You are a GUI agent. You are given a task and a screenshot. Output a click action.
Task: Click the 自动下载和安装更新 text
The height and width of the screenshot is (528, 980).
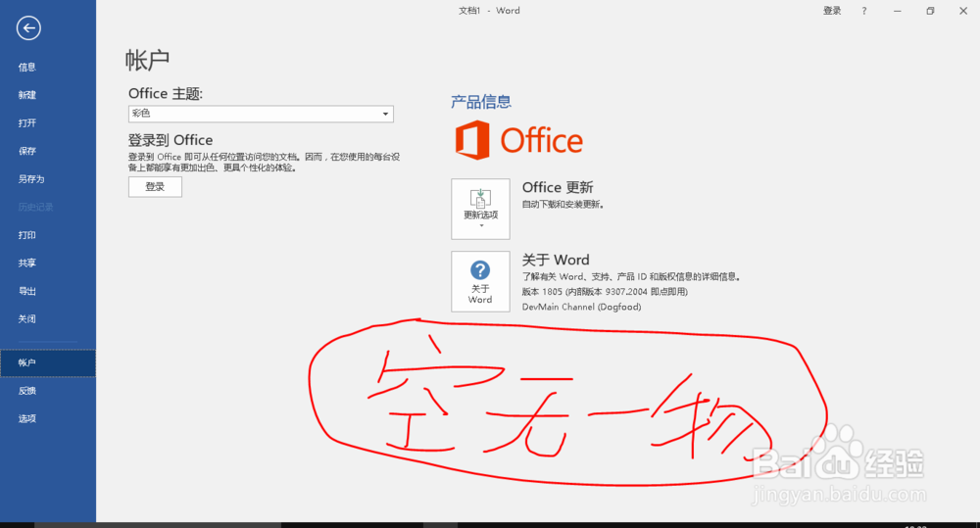coord(563,205)
